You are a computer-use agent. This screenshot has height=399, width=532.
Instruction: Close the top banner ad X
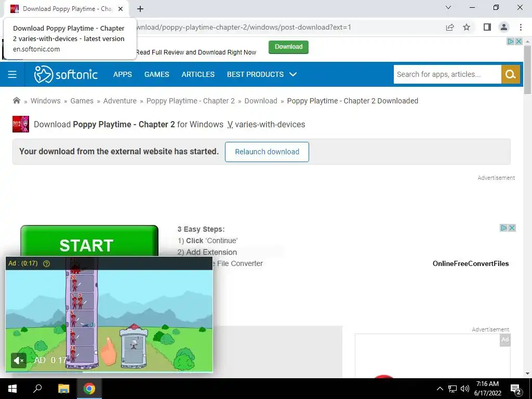point(518,42)
